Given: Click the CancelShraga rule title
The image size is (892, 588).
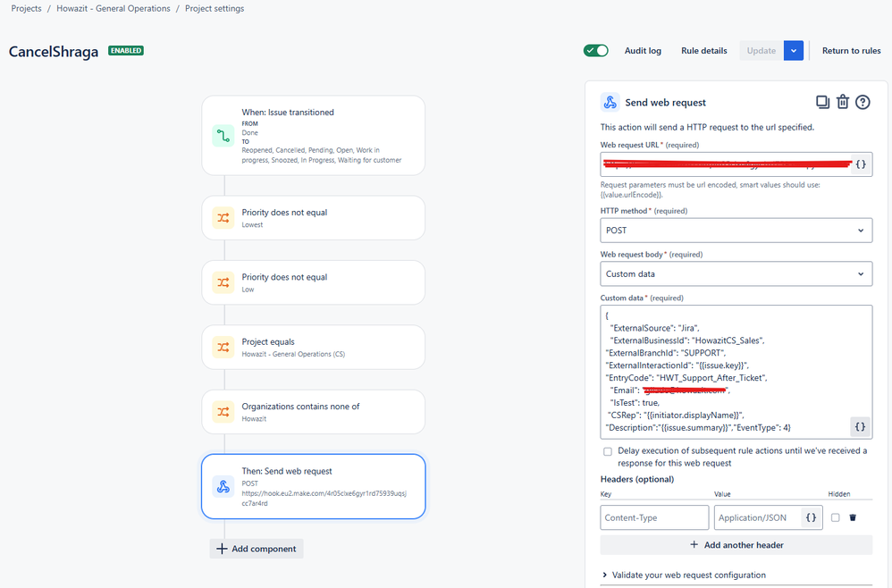Looking at the screenshot, I should click(54, 52).
